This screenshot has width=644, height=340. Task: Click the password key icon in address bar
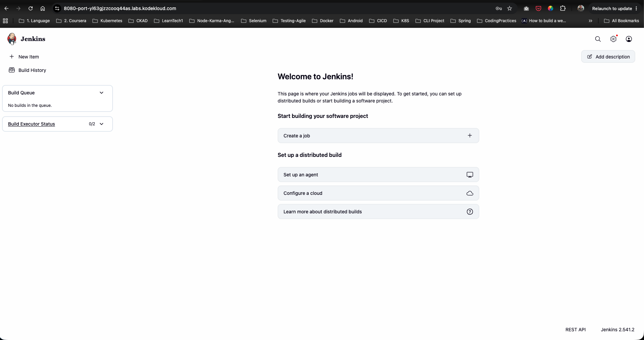click(x=499, y=8)
